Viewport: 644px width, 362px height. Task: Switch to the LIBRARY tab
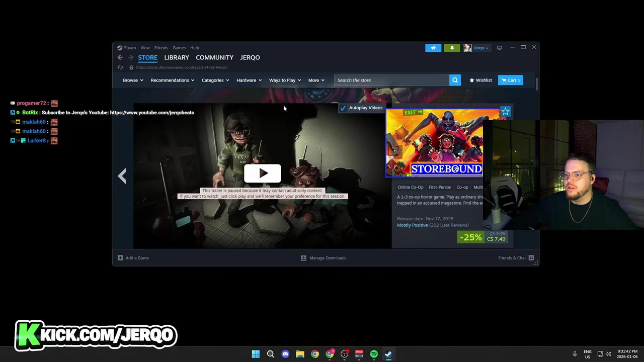coord(177,57)
